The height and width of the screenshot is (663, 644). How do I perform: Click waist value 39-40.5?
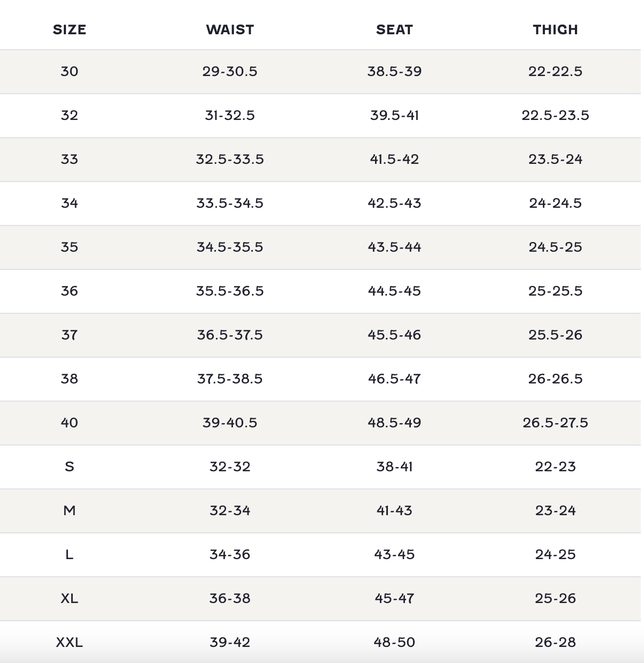[x=230, y=423]
